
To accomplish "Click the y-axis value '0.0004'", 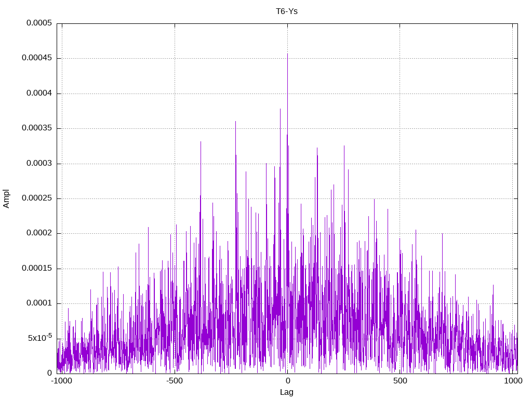I will coord(39,94).
